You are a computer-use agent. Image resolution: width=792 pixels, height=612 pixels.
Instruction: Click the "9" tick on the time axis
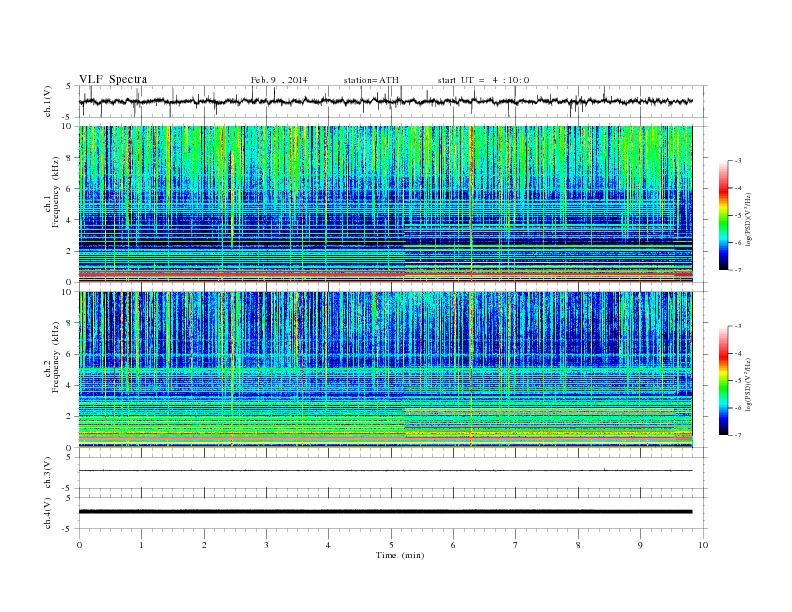coord(640,545)
